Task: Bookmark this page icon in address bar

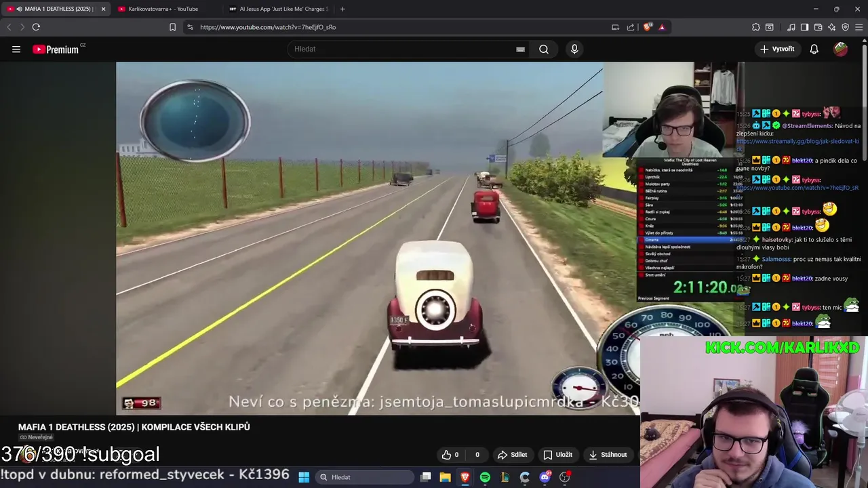Action: pos(172,27)
